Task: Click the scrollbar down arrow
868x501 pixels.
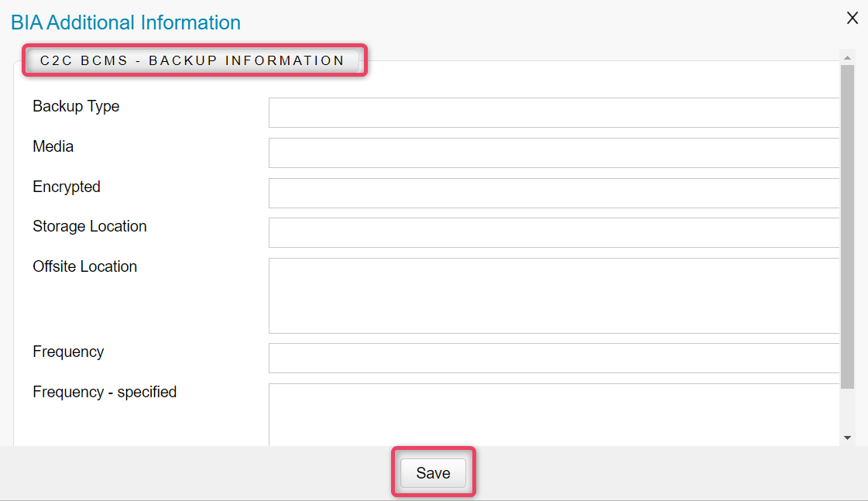Action: coord(847,438)
